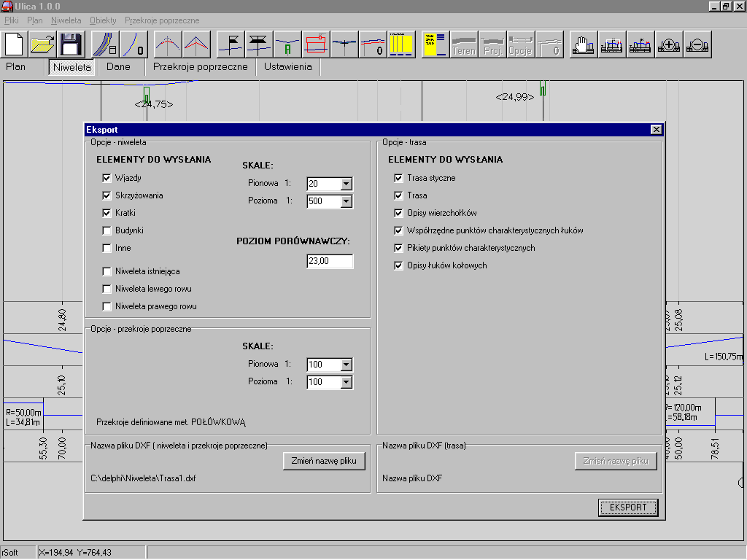This screenshot has width=747, height=560.
Task: Click the red building box toolbar icon
Action: [x=316, y=44]
